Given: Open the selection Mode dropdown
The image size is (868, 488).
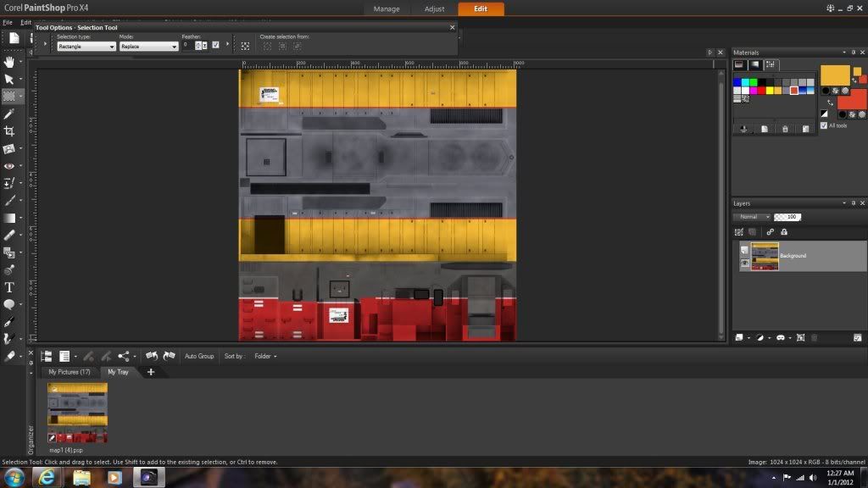Looking at the screenshot, I should pos(148,47).
